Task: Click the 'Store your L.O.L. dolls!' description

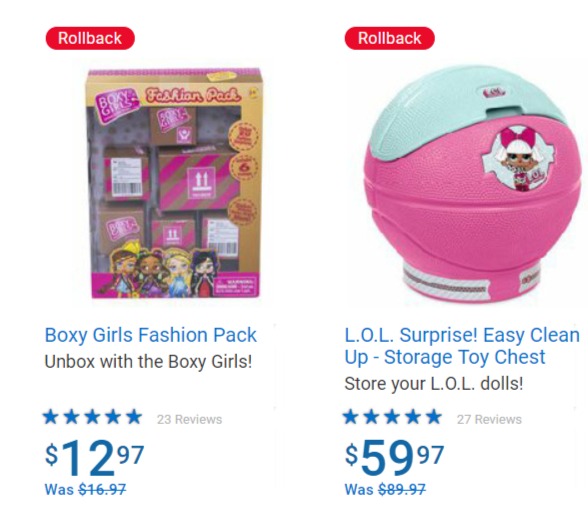Action: point(434,384)
